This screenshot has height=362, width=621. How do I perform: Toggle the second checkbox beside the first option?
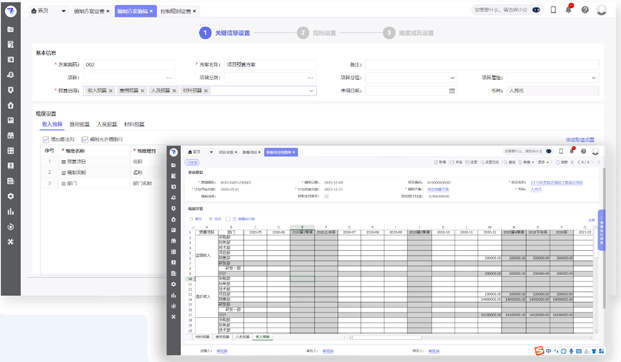(85, 139)
